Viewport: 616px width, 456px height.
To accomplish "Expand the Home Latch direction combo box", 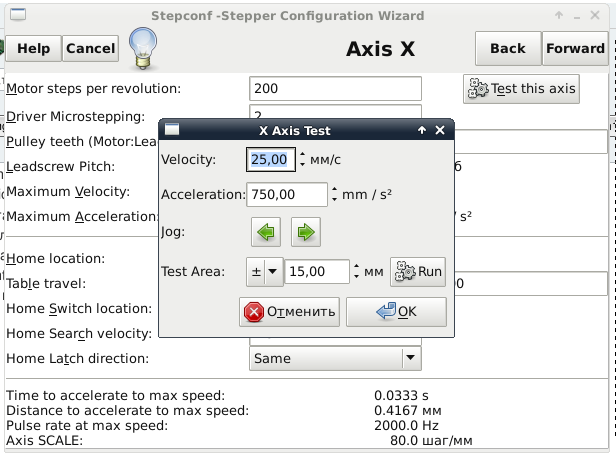I will coord(410,358).
